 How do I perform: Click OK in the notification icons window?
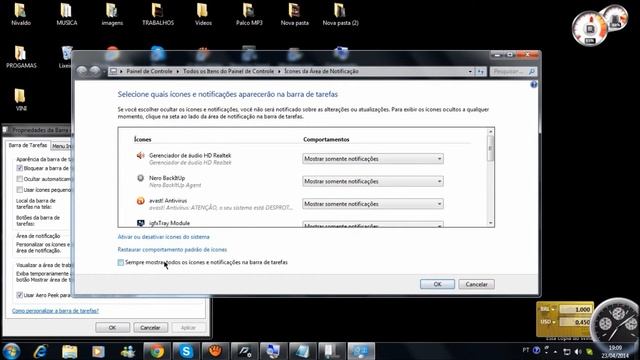[x=437, y=284]
